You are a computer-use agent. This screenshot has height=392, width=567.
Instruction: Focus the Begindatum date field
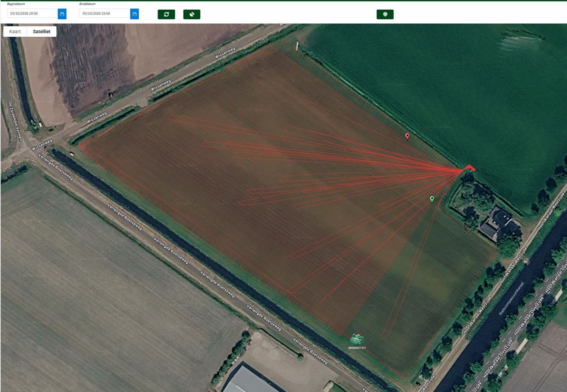(32, 14)
